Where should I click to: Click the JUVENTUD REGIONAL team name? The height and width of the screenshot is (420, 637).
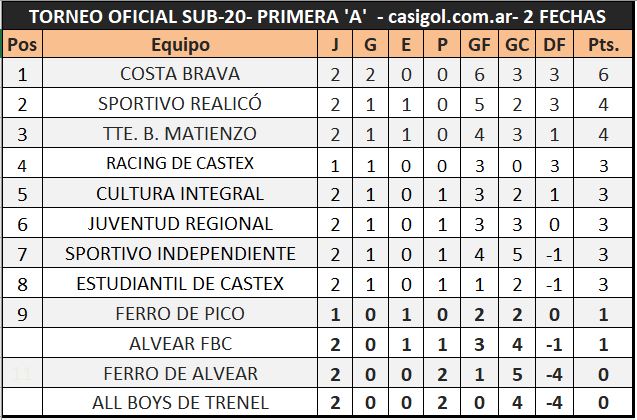pyautogui.click(x=180, y=224)
